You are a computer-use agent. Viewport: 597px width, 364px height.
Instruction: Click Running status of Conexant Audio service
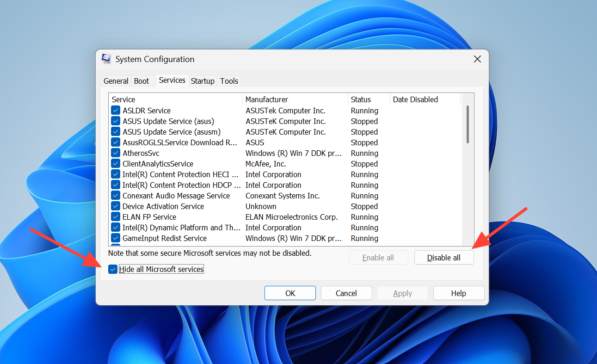(x=364, y=196)
